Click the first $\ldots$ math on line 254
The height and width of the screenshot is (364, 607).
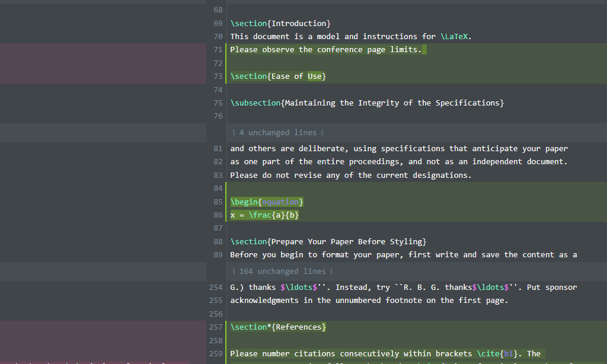[299, 288]
